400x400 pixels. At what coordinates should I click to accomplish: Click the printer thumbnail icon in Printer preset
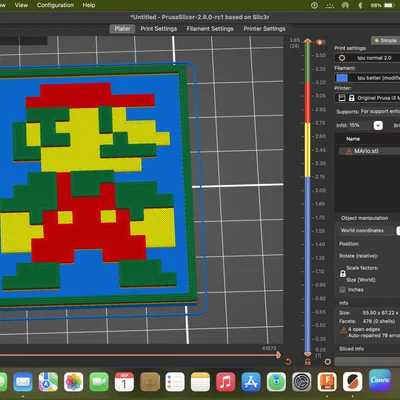click(x=342, y=98)
